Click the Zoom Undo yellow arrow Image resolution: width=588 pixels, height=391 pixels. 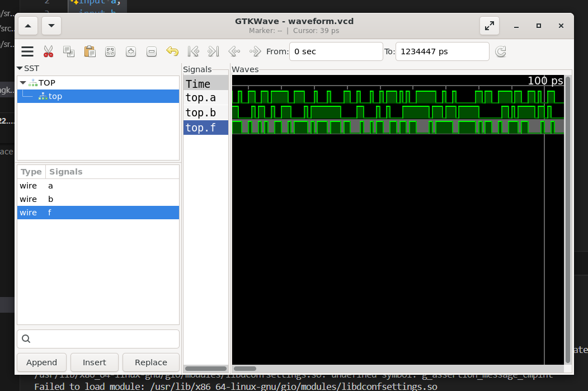click(x=172, y=51)
